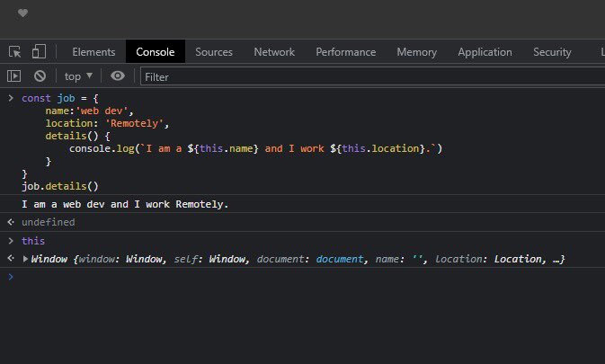
Task: Click the 'this' command entry
Action: [33, 241]
